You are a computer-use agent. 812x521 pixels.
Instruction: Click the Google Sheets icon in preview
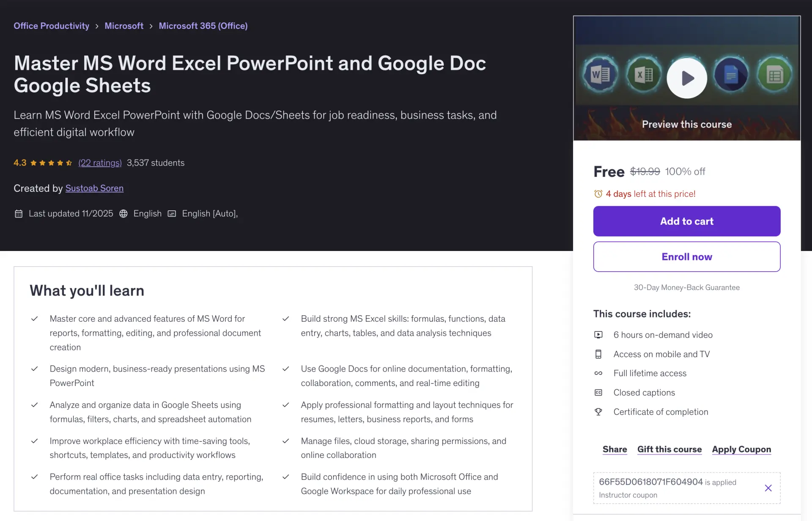coord(775,75)
